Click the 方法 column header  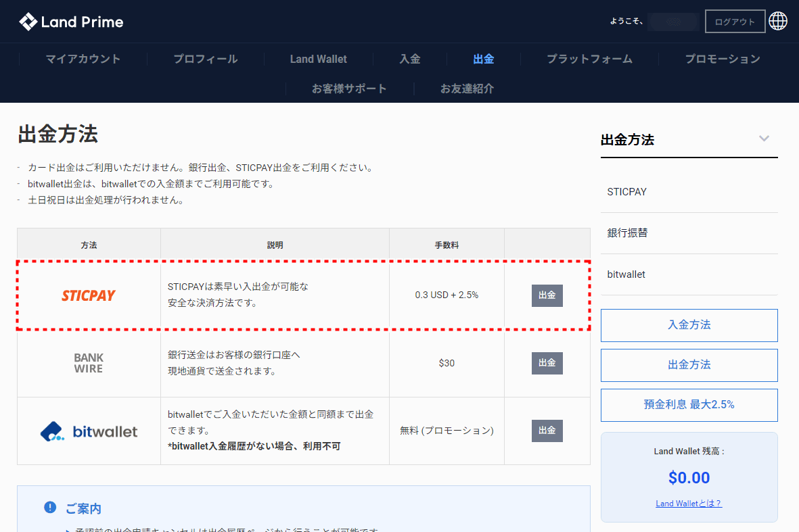pos(89,245)
